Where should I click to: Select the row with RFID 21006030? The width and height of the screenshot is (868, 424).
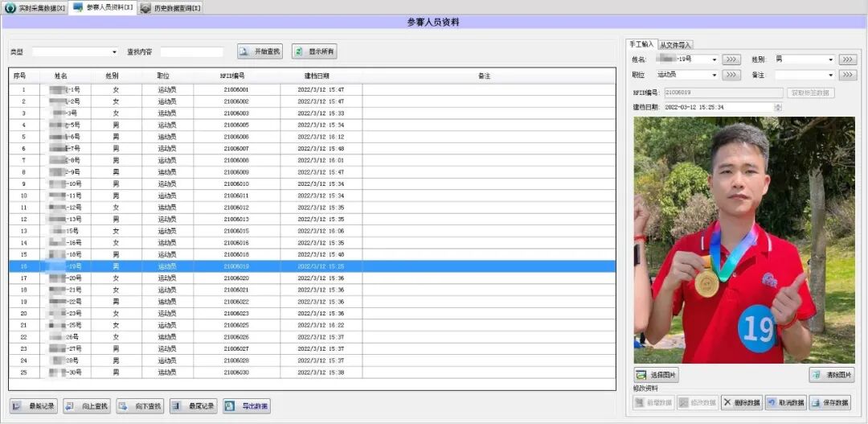(x=312, y=373)
